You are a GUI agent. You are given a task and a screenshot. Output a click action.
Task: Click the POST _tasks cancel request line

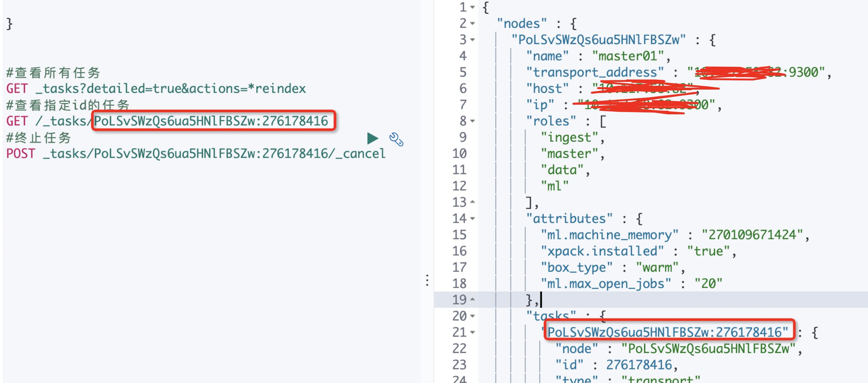coord(195,154)
